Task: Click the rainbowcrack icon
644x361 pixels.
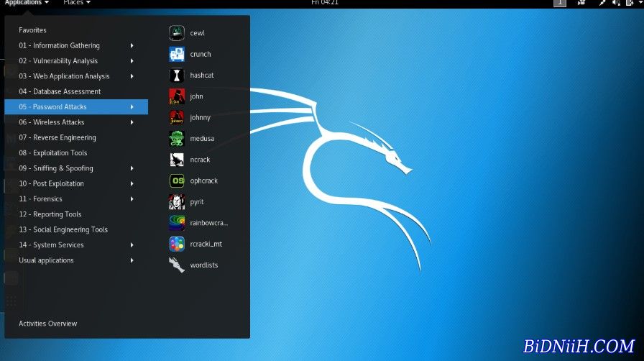Action: [x=177, y=223]
